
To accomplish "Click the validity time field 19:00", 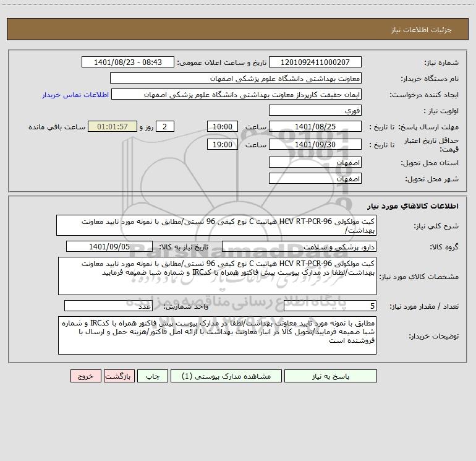I will click(x=222, y=144).
